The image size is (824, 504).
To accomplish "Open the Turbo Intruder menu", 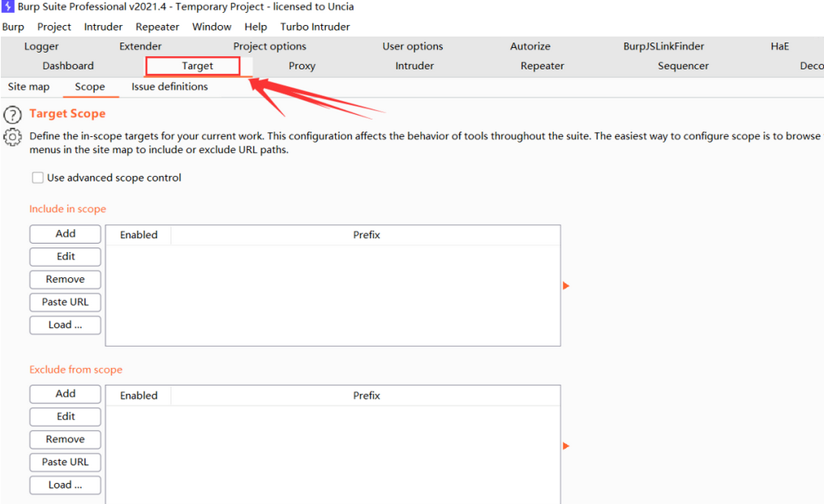I will click(x=315, y=27).
